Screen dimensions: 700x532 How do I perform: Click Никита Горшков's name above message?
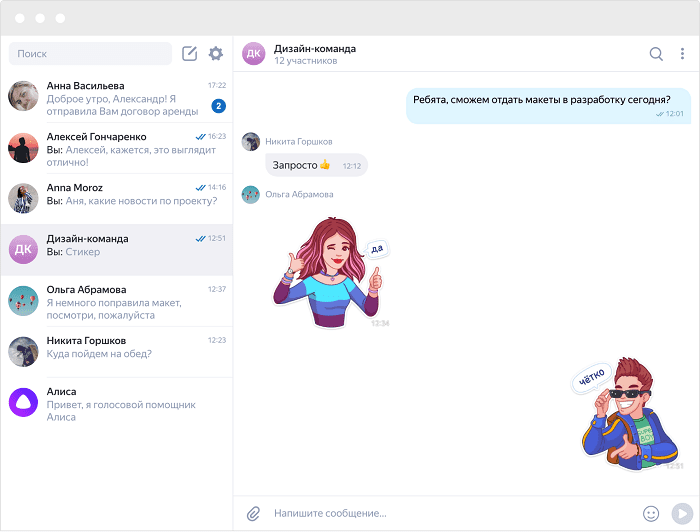[299, 141]
